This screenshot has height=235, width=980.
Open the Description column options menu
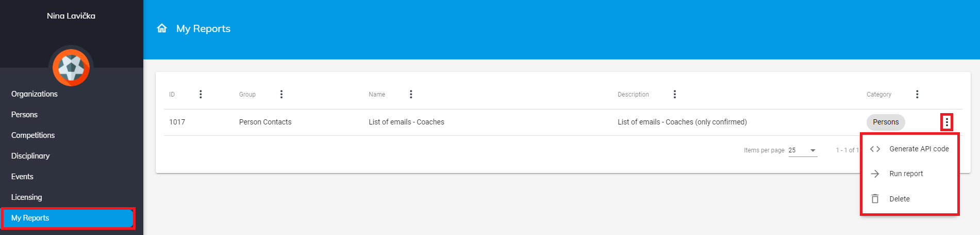tap(674, 94)
